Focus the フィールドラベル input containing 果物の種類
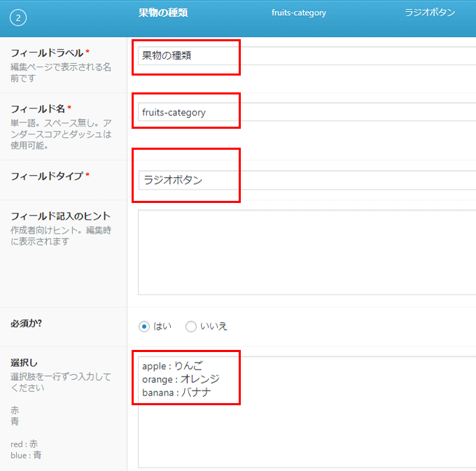Screen dimensions: 476x471 tap(307, 55)
